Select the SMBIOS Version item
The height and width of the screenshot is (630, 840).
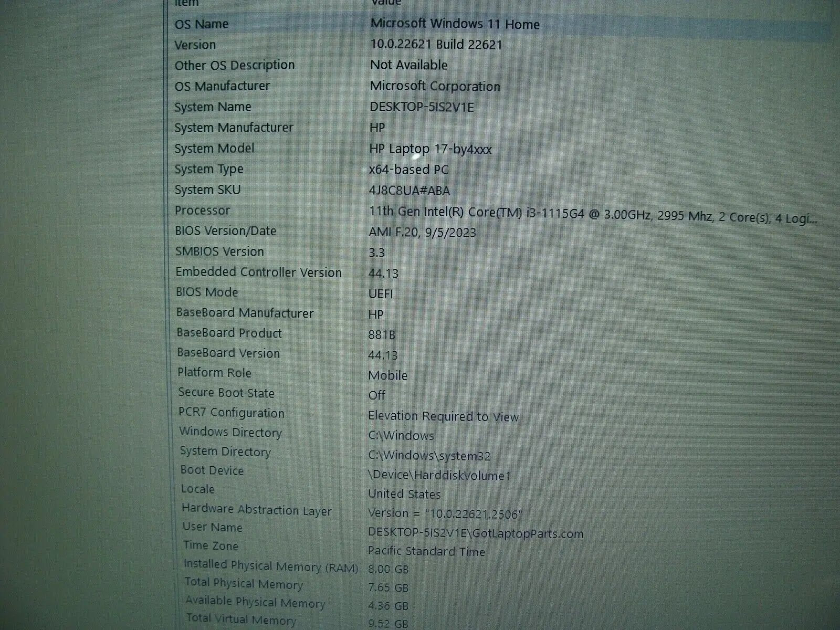pos(219,251)
